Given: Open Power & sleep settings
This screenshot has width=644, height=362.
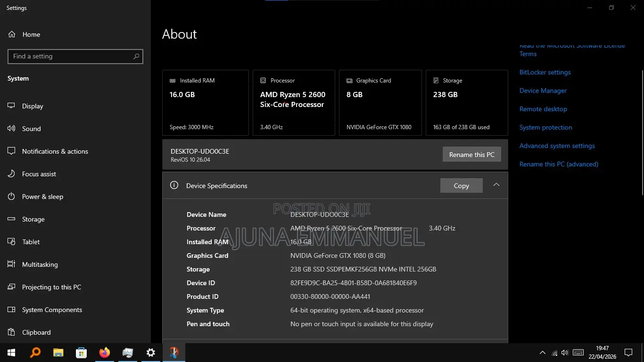Looking at the screenshot, I should (75, 197).
